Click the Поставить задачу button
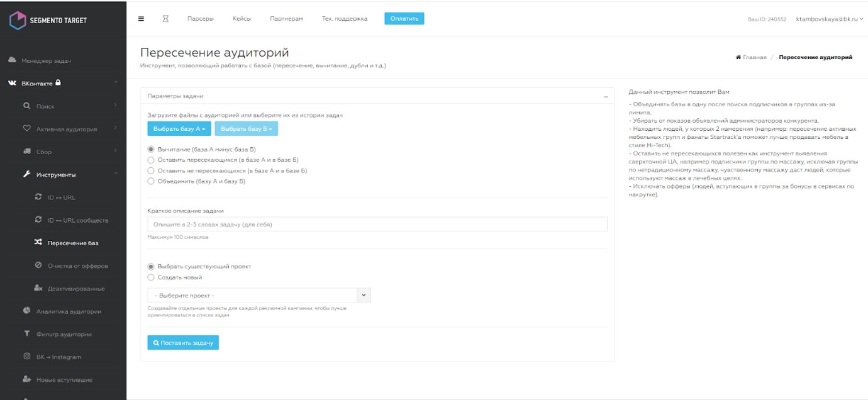This screenshot has width=868, height=400. click(x=183, y=343)
